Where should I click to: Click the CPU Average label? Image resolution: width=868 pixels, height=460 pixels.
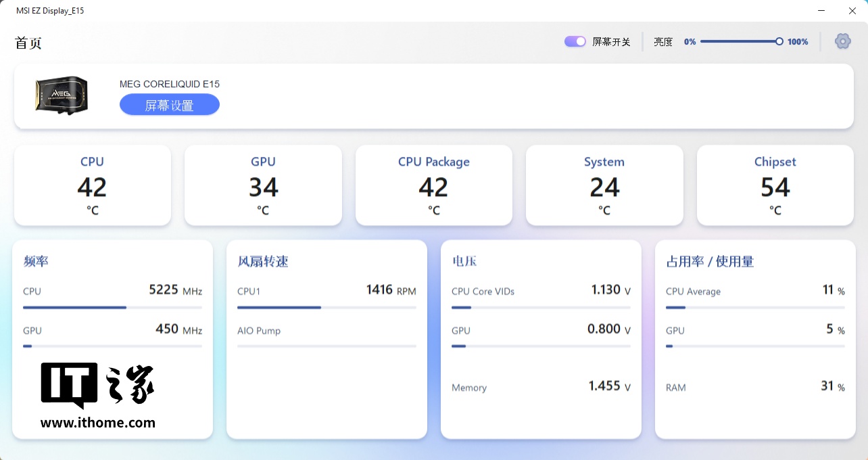(x=693, y=292)
